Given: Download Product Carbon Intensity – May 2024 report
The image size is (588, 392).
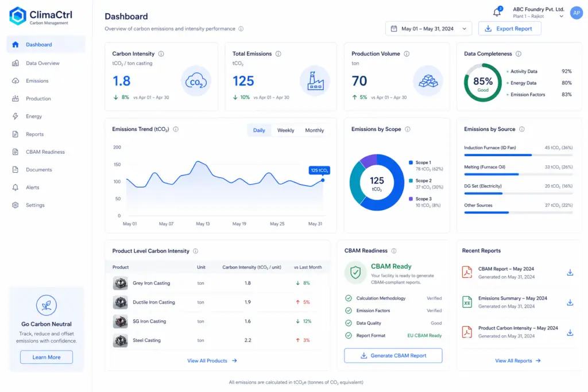Looking at the screenshot, I should point(570,332).
